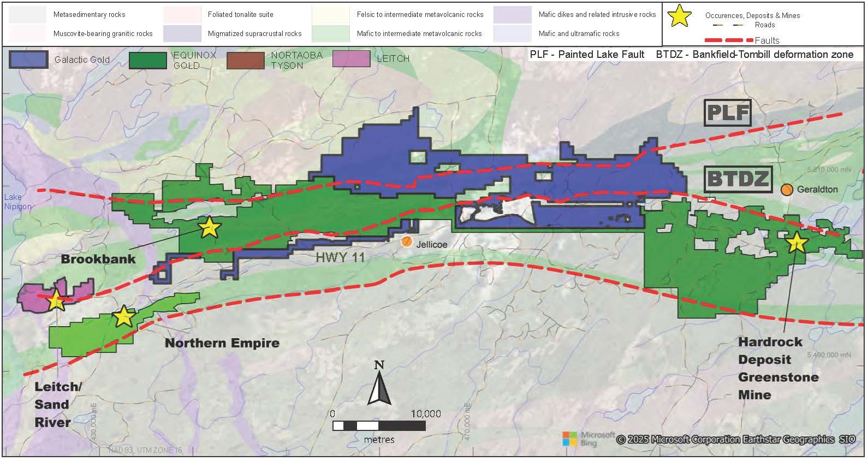Image resolution: width=868 pixels, height=461 pixels.
Task: Click the Northern Empire star marker
Action: [124, 316]
